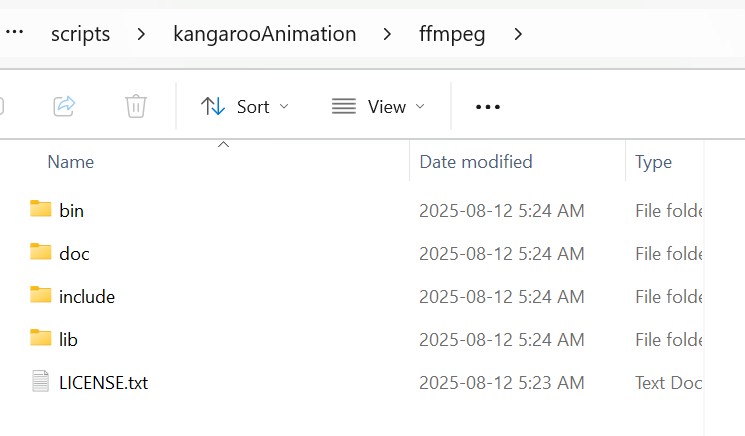This screenshot has height=436, width=745.
Task: Click the Share icon in toolbar
Action: coord(64,106)
